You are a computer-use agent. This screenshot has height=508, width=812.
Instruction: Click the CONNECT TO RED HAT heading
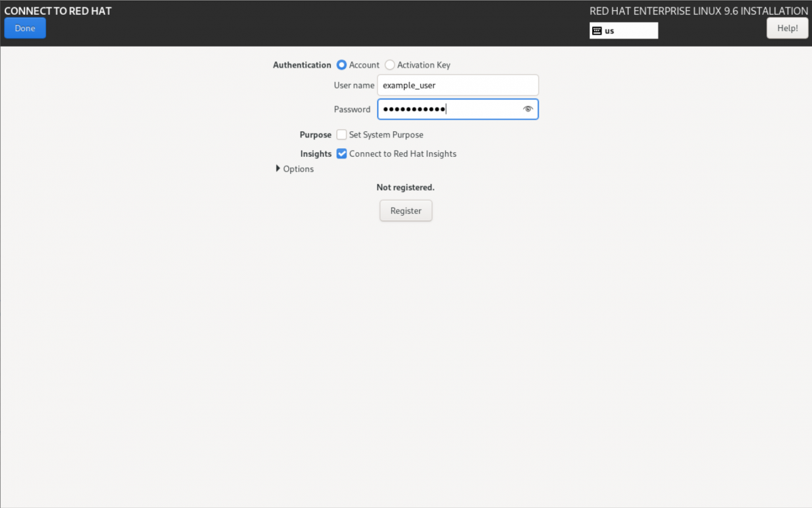point(58,11)
